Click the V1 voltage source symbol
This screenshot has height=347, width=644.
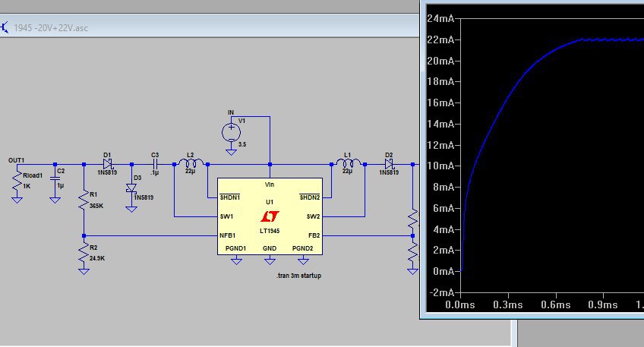click(231, 133)
